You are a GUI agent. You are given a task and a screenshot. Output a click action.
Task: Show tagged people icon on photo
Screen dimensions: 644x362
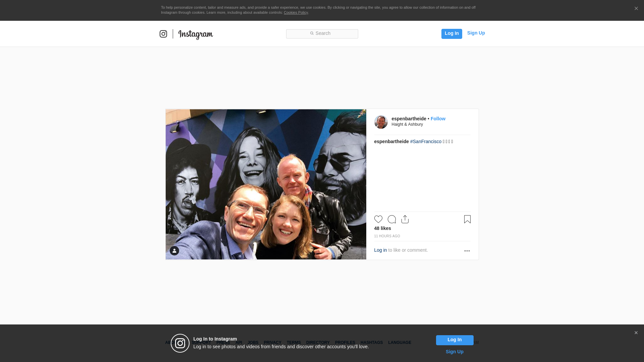(x=174, y=251)
